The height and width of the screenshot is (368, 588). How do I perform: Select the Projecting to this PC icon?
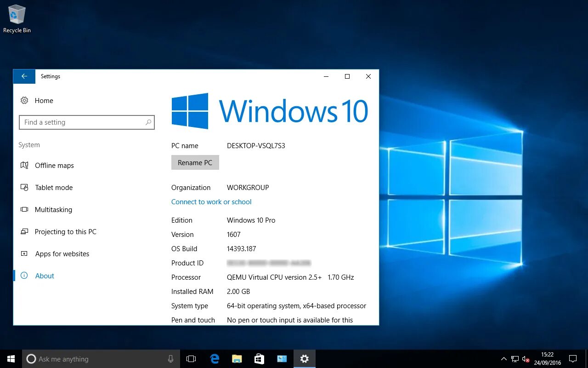24,231
